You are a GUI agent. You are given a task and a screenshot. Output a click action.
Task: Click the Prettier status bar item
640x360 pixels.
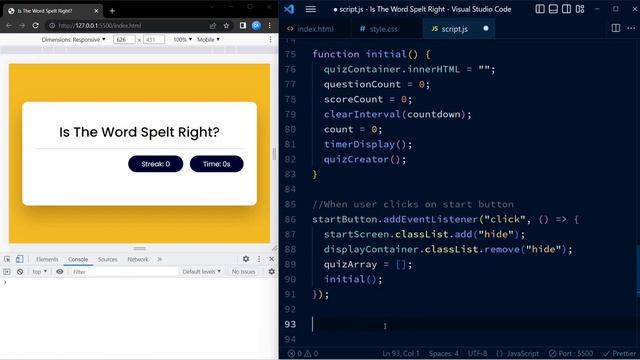tap(620, 353)
